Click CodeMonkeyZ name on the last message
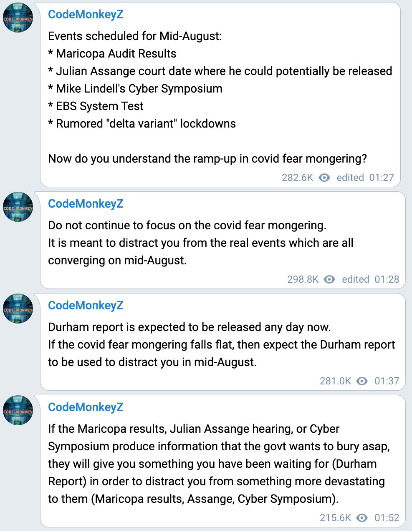This screenshot has width=412, height=532. click(86, 407)
